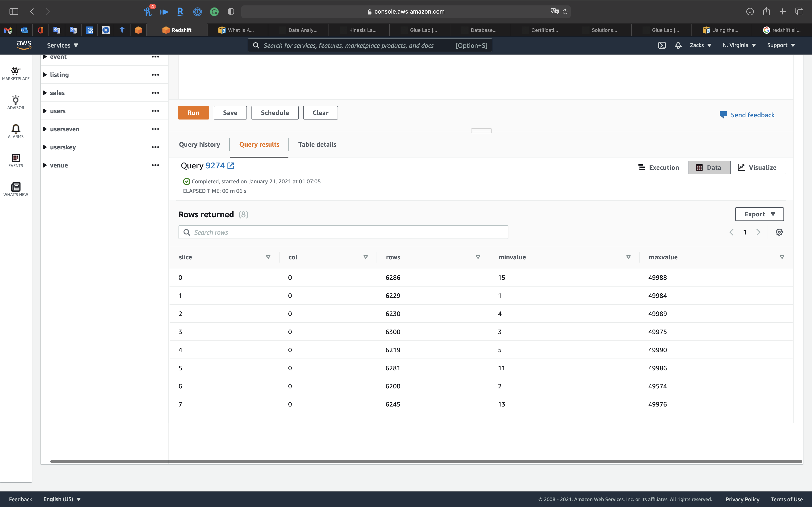
Task: Switch to Table details tab
Action: point(317,145)
